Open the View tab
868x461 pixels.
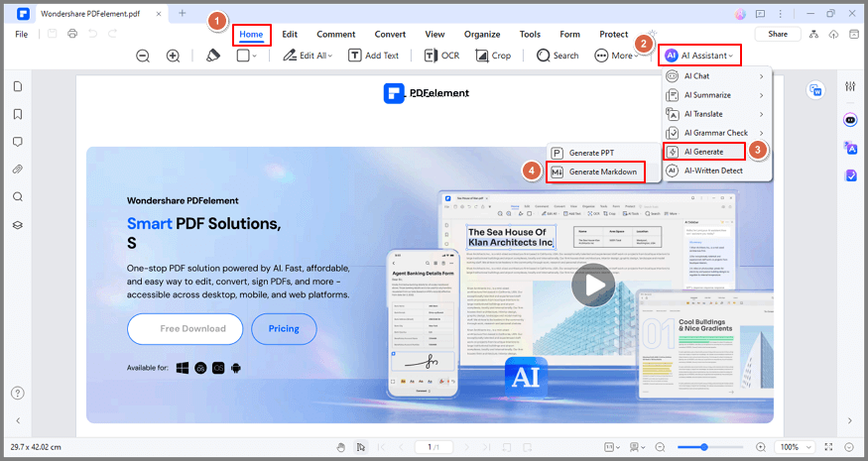pos(434,35)
